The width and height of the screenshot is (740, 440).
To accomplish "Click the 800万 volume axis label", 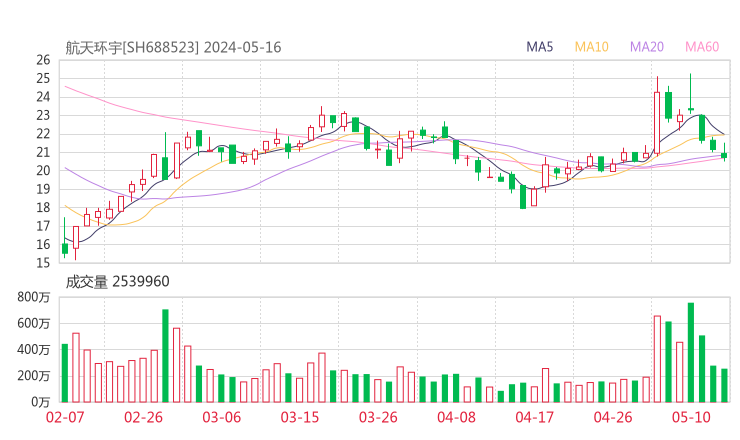I will (34, 297).
